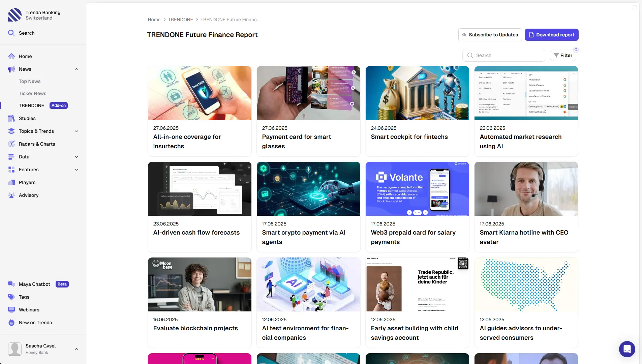Open the Maya Chatbot icon
Screen dimensions: 642x364
pos(11,284)
